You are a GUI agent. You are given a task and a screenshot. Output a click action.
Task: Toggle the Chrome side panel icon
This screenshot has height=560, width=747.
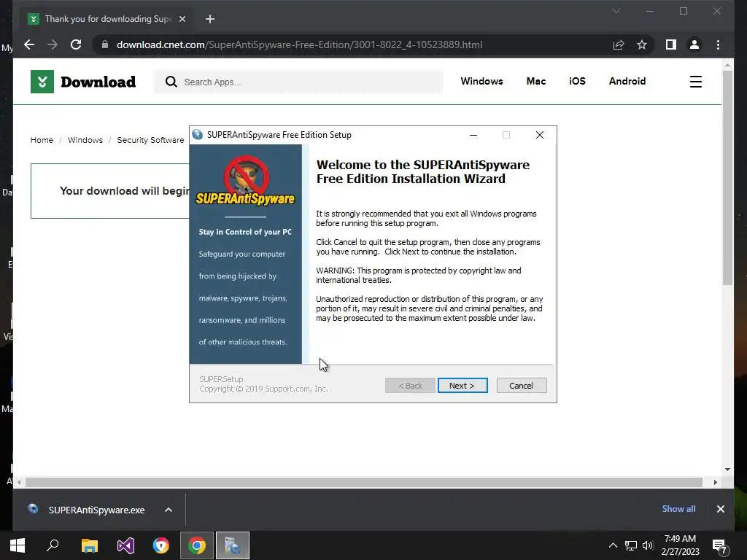671,44
